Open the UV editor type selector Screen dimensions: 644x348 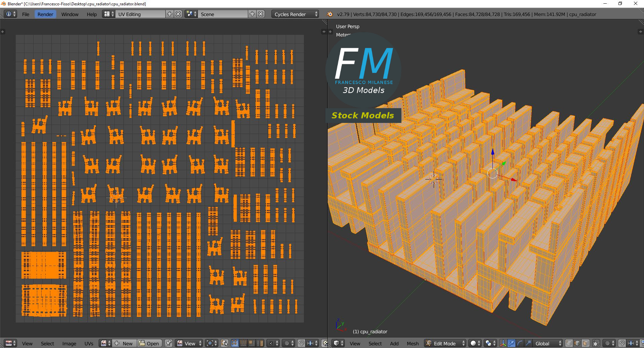coord(11,343)
